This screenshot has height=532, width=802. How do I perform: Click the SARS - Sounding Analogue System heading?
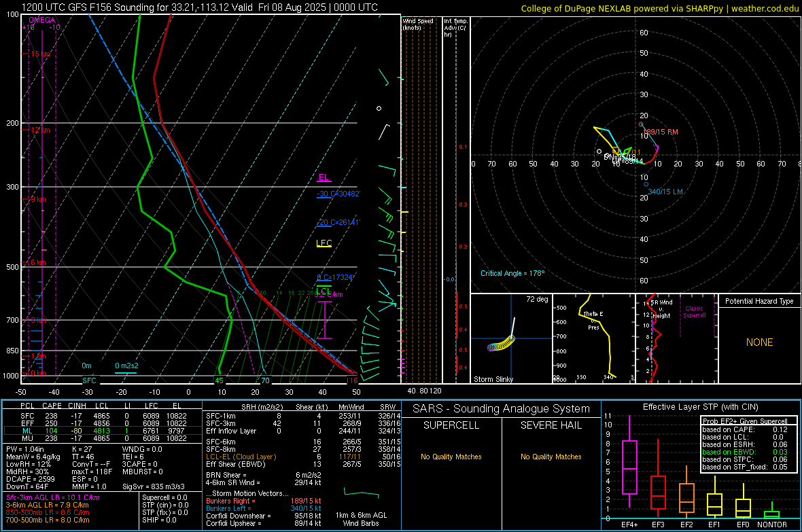pyautogui.click(x=502, y=409)
